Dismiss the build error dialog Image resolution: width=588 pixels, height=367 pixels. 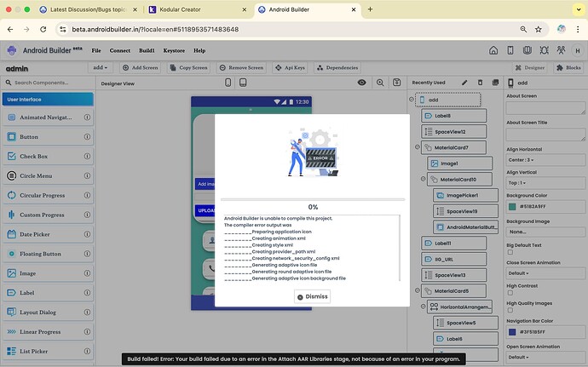(x=313, y=296)
